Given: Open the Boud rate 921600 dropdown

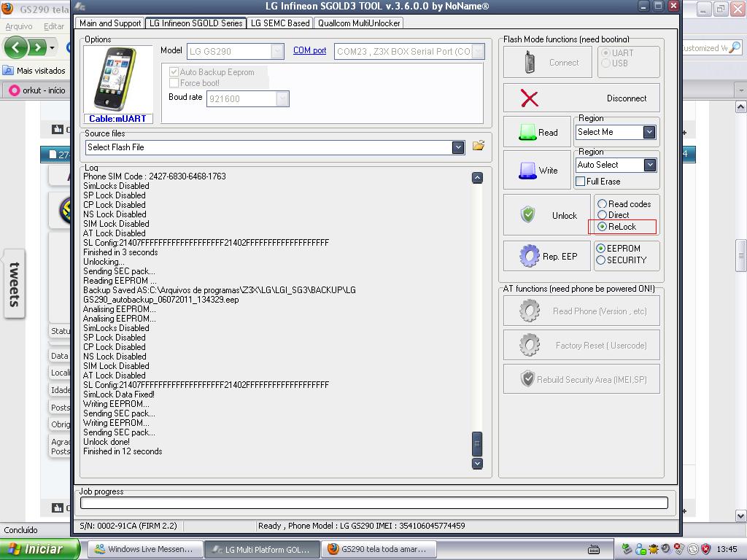Looking at the screenshot, I should point(282,98).
